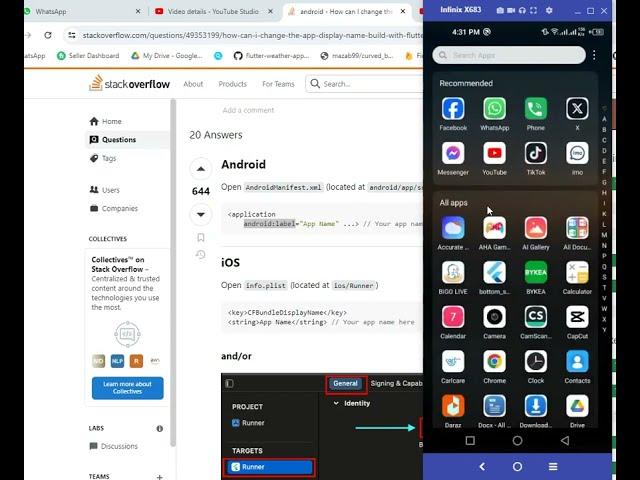The image size is (640, 480).
Task: Open AI Gallery app
Action: click(536, 228)
